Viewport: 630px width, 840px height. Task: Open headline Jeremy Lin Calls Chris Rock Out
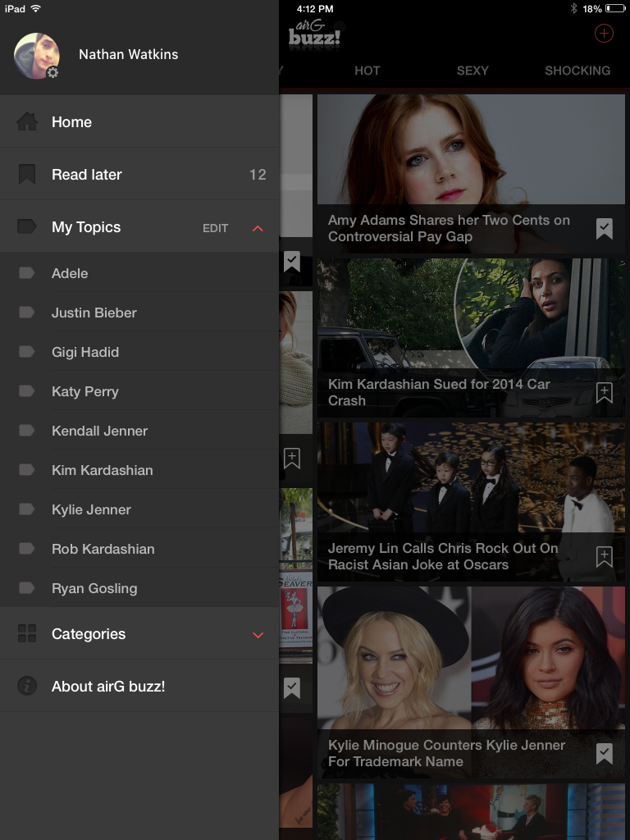coord(443,556)
